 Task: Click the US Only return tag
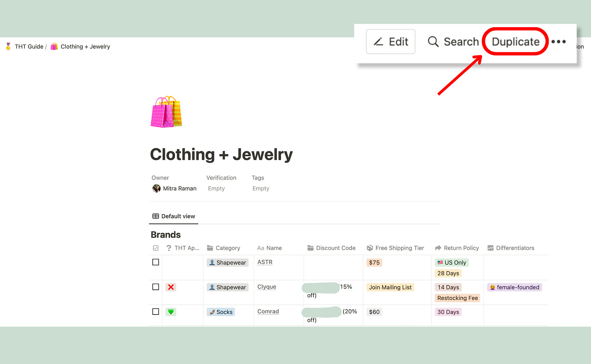(x=452, y=263)
